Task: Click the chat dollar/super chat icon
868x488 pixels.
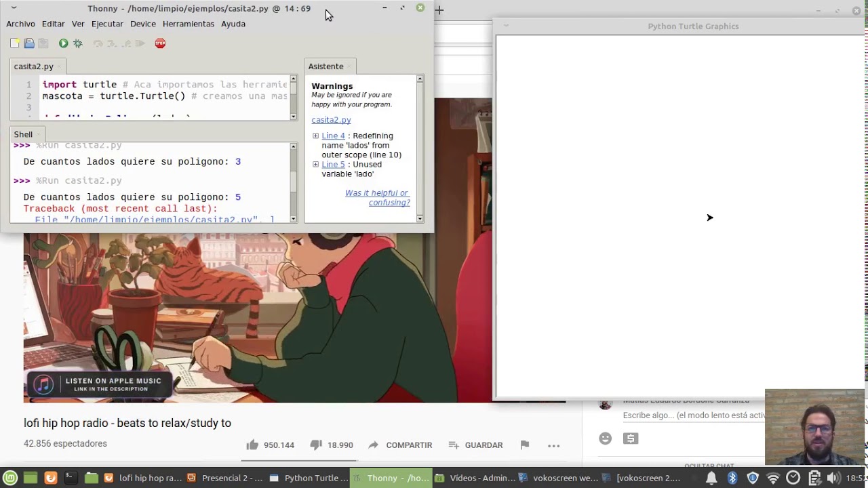Action: [x=631, y=439]
